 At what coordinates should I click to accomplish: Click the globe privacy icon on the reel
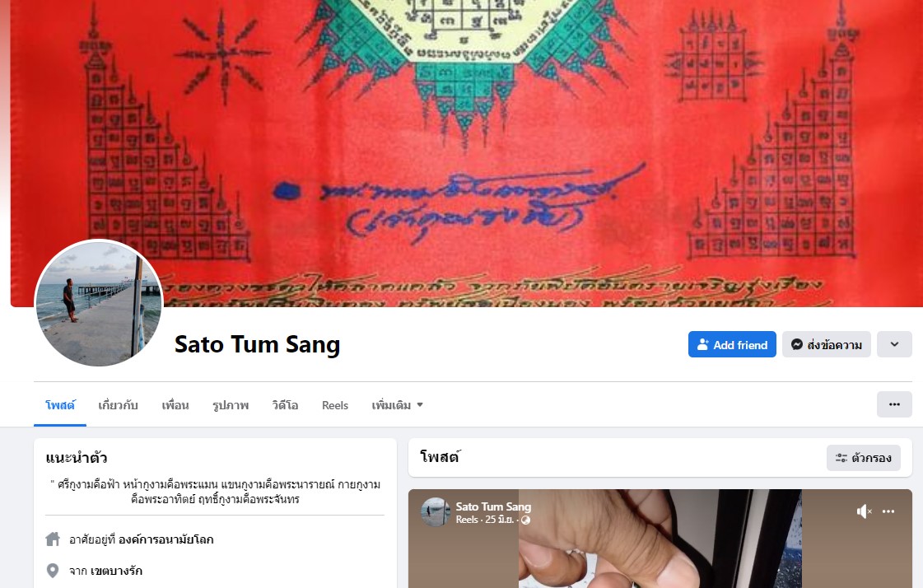tap(525, 520)
